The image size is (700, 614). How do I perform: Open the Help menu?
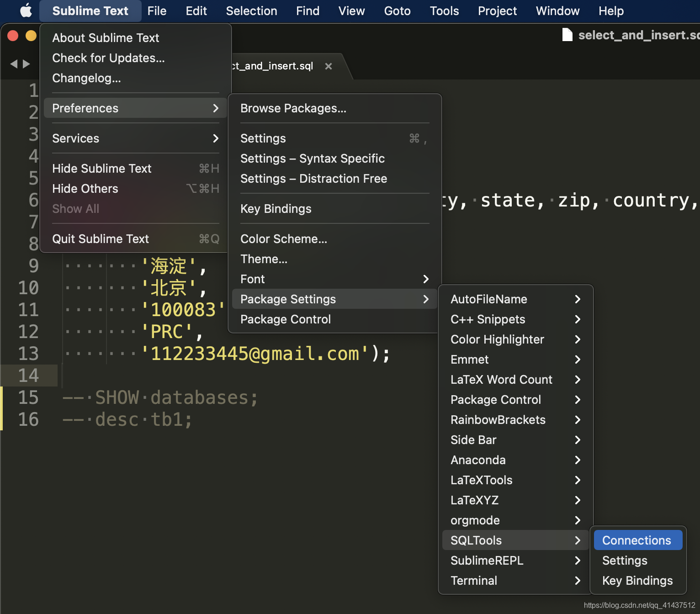click(x=611, y=11)
